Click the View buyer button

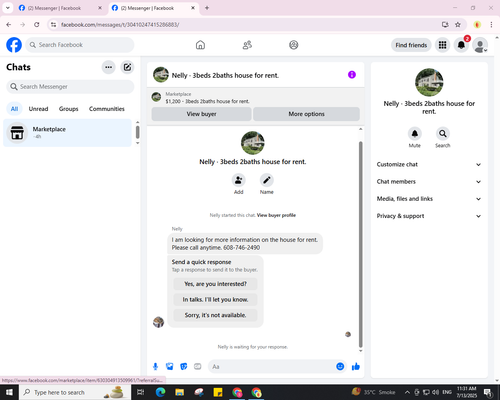[x=201, y=114]
